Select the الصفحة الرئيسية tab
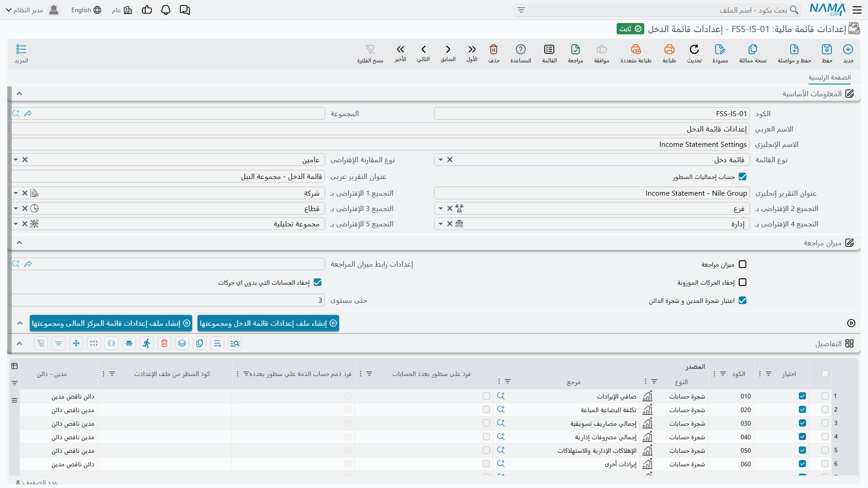This screenshot has height=488, width=868. [x=830, y=77]
